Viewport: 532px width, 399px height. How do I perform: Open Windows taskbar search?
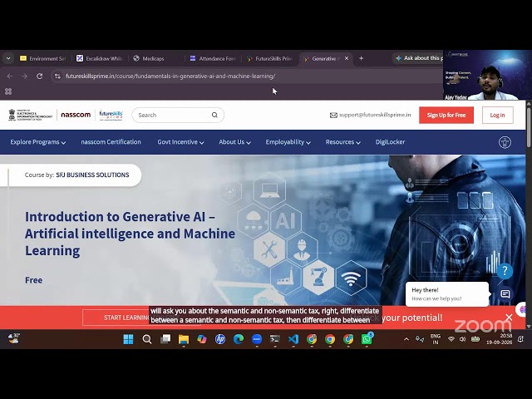pos(147,339)
